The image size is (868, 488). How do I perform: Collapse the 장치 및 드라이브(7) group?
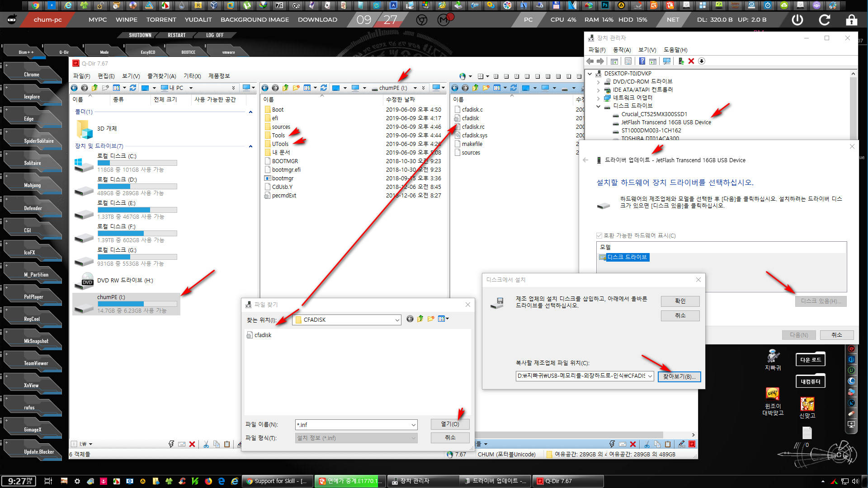coord(250,146)
